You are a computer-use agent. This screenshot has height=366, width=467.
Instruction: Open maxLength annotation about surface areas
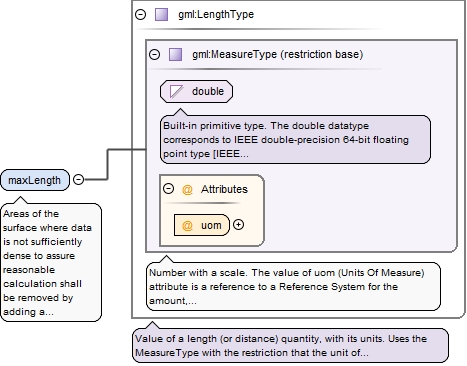(51, 262)
